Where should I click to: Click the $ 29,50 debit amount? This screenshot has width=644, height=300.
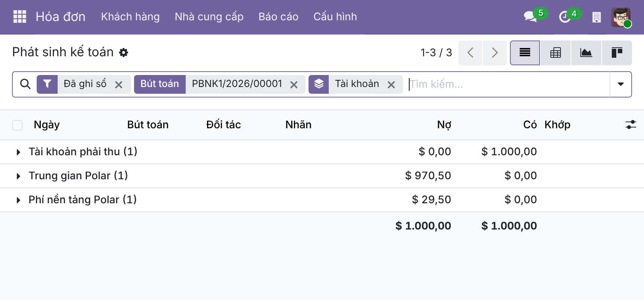pos(431,199)
